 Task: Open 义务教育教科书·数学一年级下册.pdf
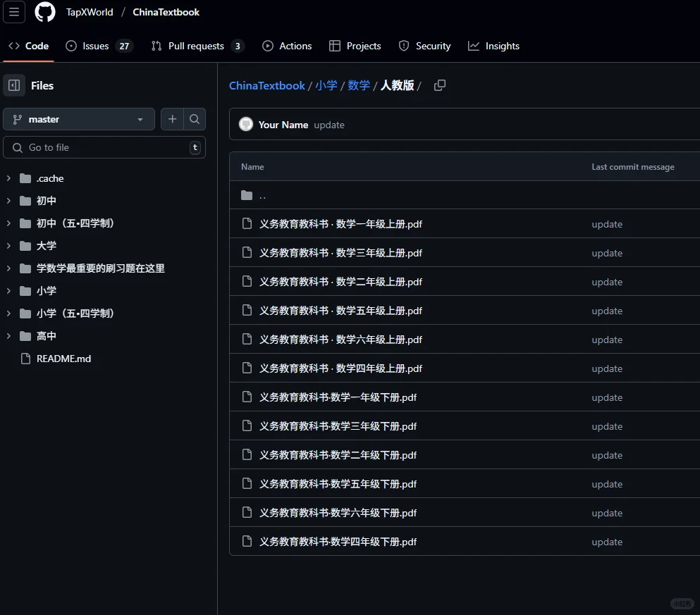point(338,397)
